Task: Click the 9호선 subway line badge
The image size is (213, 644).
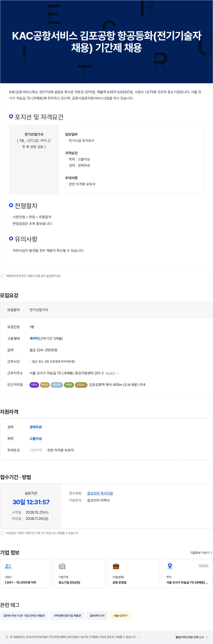Action: click(45, 384)
